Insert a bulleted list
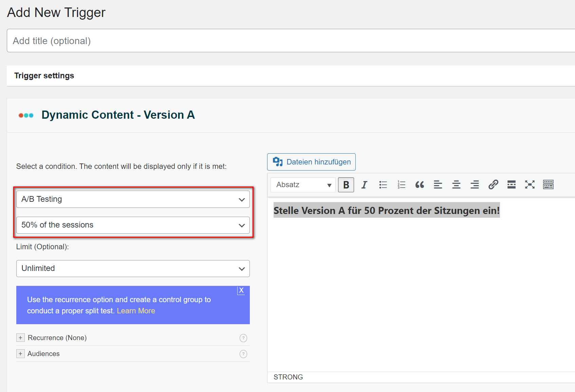 tap(383, 185)
